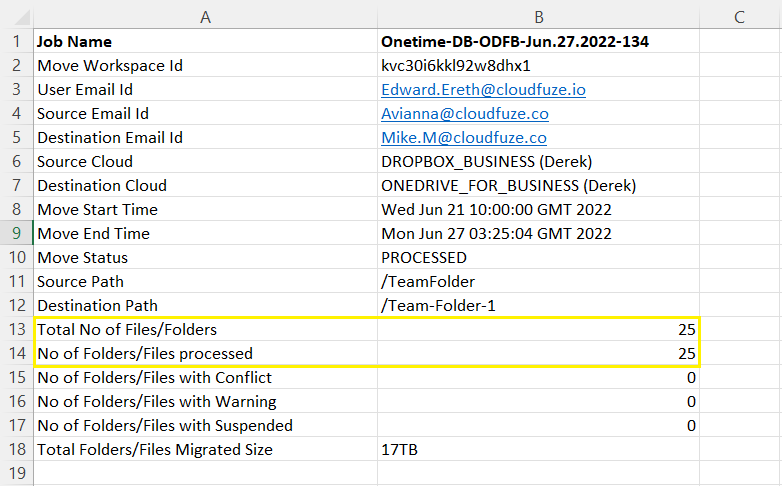Open the Avianna@cloudfuze.co source email link
The image size is (782, 486).
[465, 114]
